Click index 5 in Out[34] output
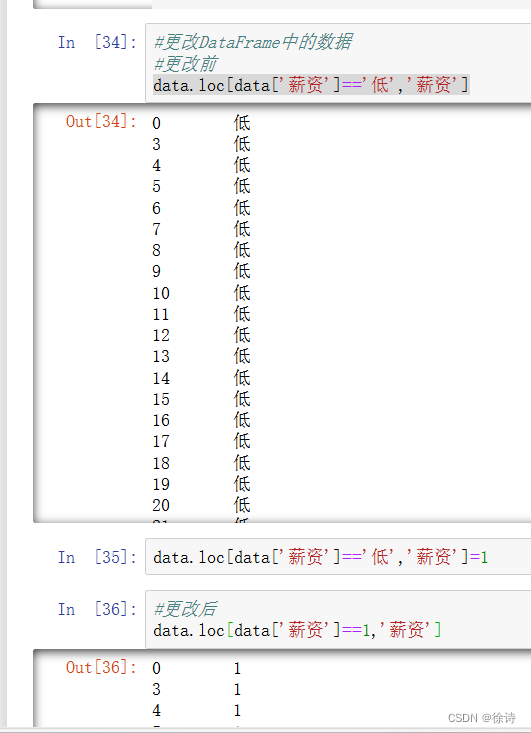The image size is (531, 733). click(157, 187)
